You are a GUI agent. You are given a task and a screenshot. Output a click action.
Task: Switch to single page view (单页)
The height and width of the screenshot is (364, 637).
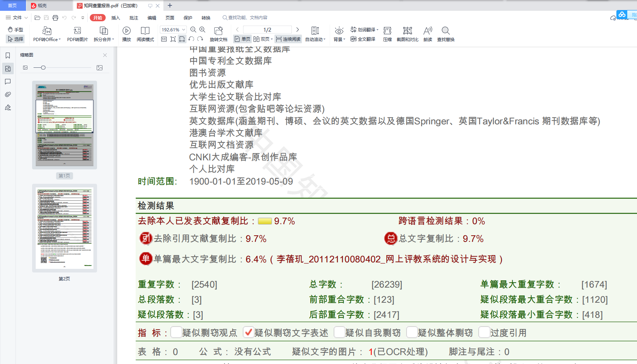242,39
